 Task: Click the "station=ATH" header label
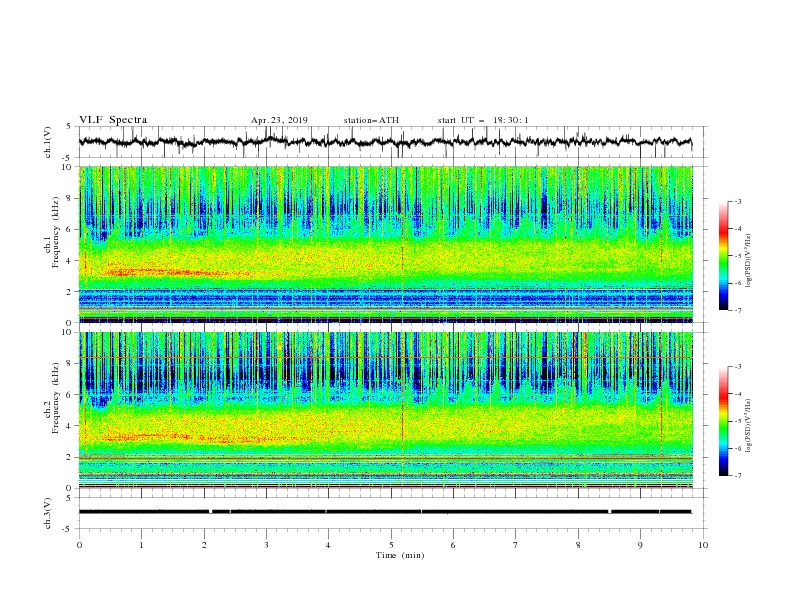pos(371,120)
